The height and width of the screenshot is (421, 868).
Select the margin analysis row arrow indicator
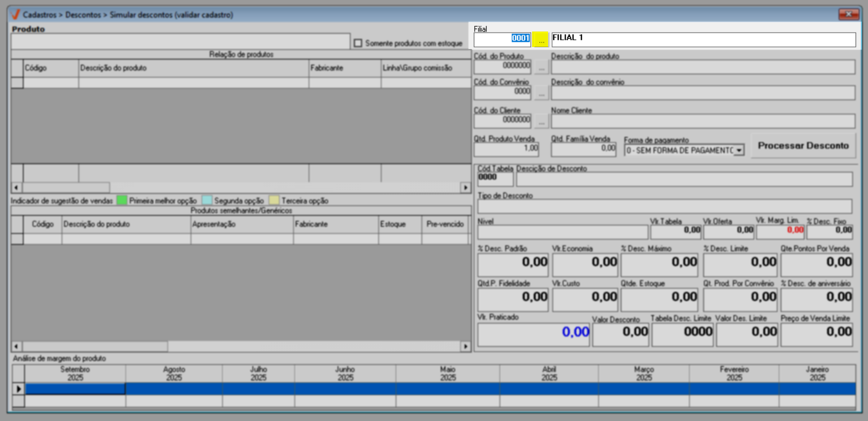(x=19, y=389)
